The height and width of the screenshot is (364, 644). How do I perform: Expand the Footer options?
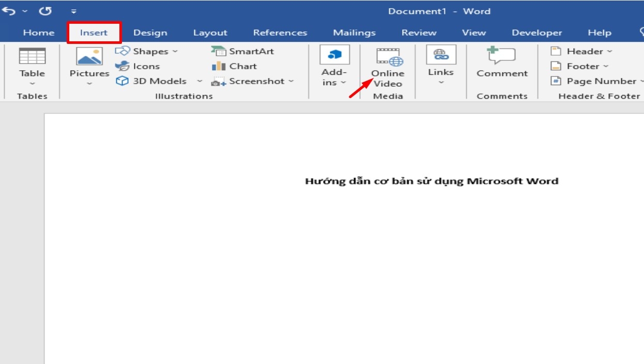580,66
